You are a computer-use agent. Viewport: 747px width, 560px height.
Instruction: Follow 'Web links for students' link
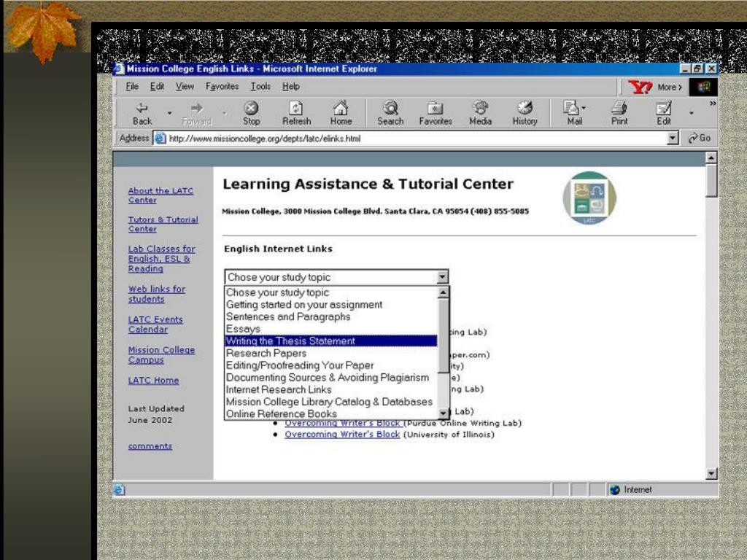tap(157, 294)
